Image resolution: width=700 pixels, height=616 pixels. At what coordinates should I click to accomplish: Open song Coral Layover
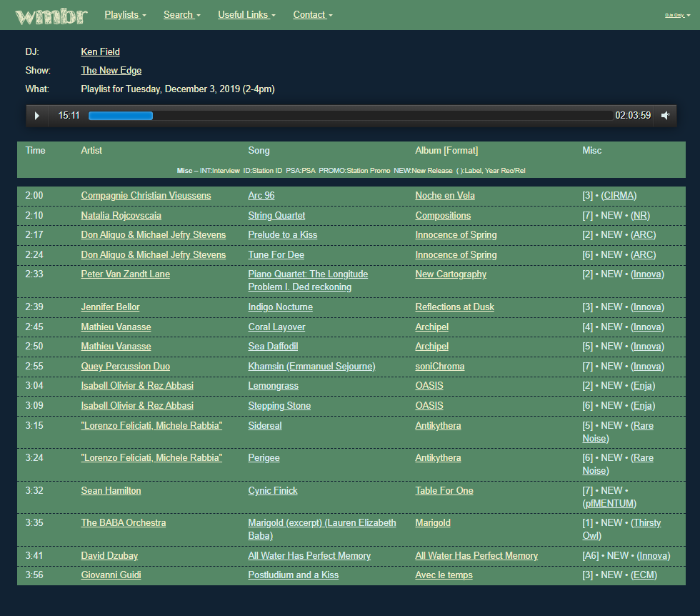(x=276, y=327)
